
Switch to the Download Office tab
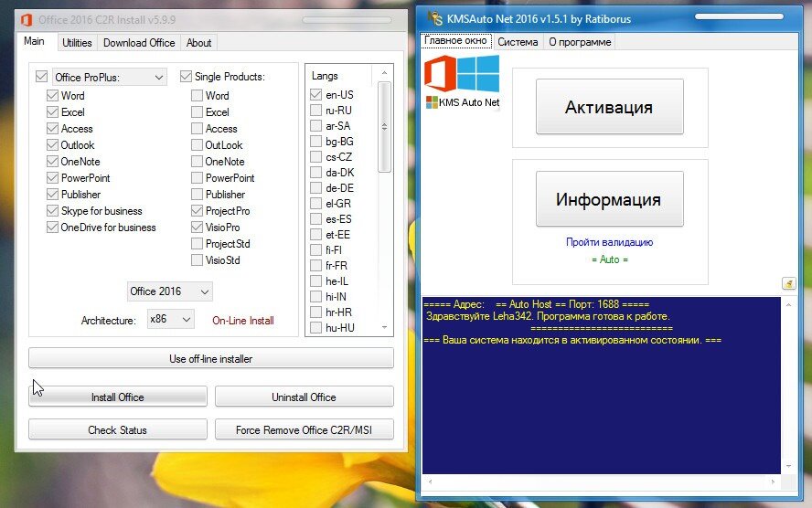139,42
